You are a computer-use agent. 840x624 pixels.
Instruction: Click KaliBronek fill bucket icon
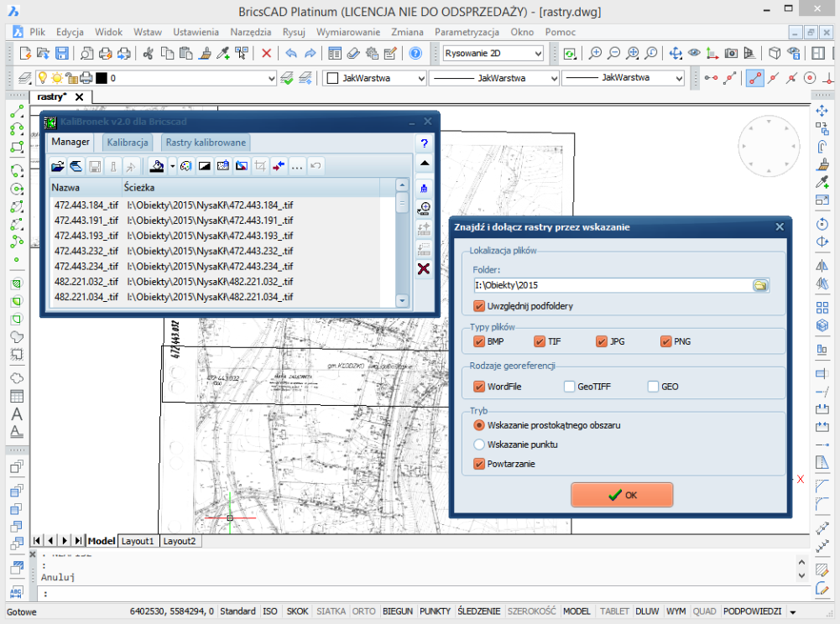(x=156, y=166)
